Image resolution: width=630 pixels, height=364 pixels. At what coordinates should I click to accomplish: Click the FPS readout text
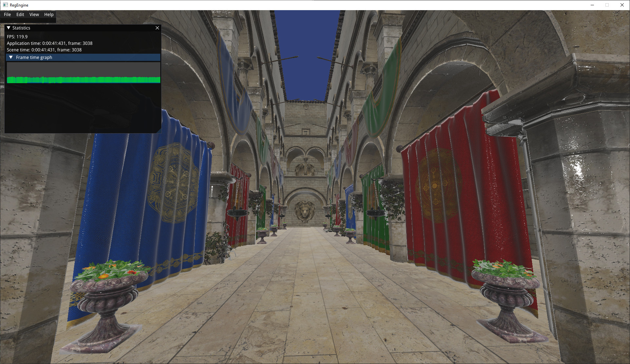[17, 37]
